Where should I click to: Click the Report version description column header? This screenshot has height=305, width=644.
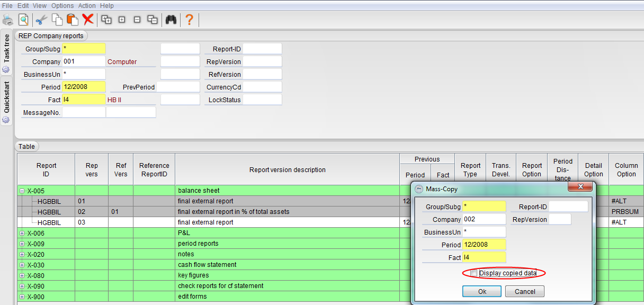[287, 169]
